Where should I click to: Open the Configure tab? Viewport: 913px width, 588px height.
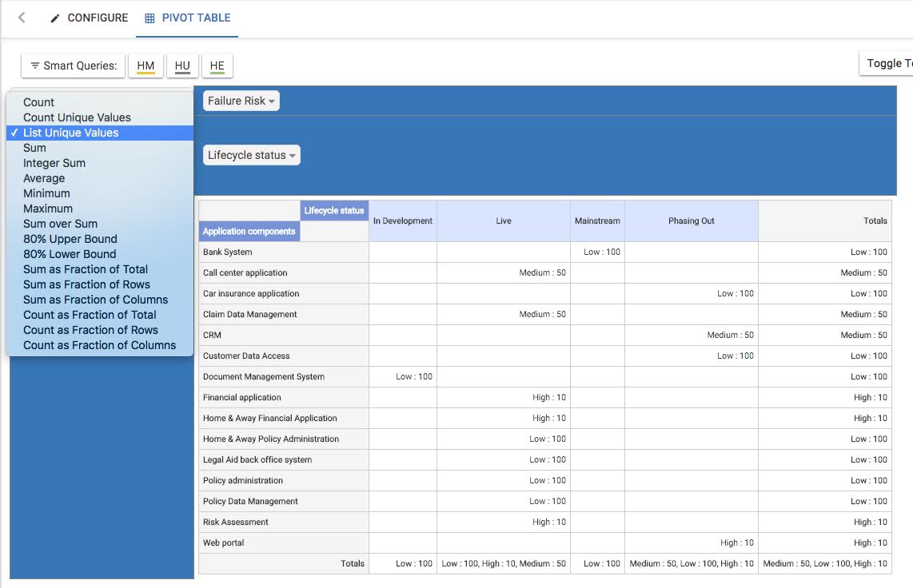(89, 18)
